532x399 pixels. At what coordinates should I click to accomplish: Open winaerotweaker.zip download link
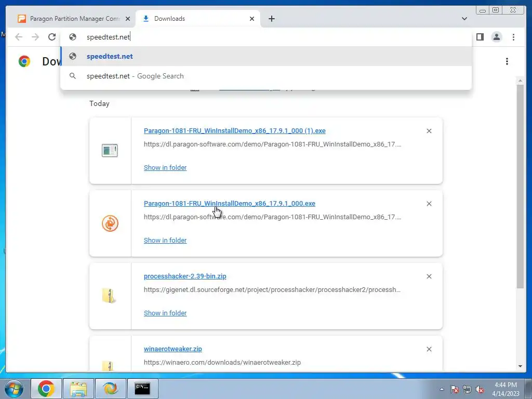(x=172, y=349)
